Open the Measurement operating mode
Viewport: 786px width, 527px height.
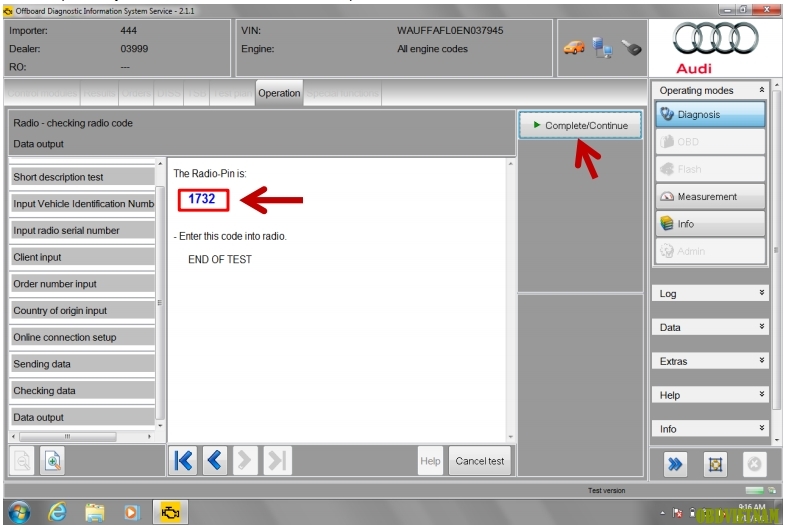click(710, 197)
